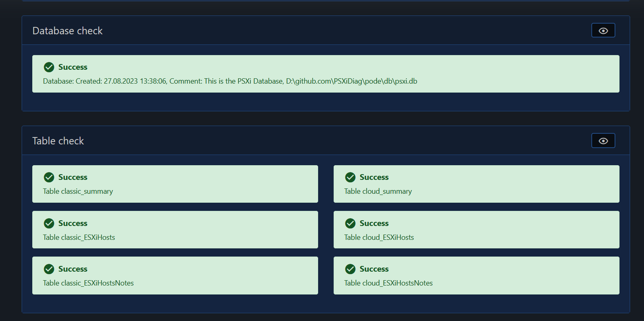This screenshot has width=644, height=321.
Task: Click the 'Table classic_ESXiHostsNotes' text
Action: [88, 283]
